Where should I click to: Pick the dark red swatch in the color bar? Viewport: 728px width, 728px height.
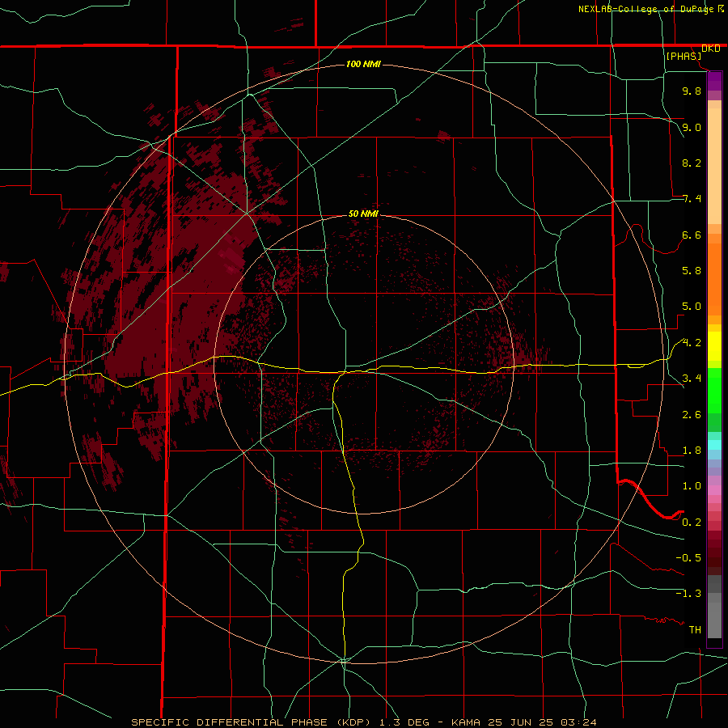(x=714, y=552)
